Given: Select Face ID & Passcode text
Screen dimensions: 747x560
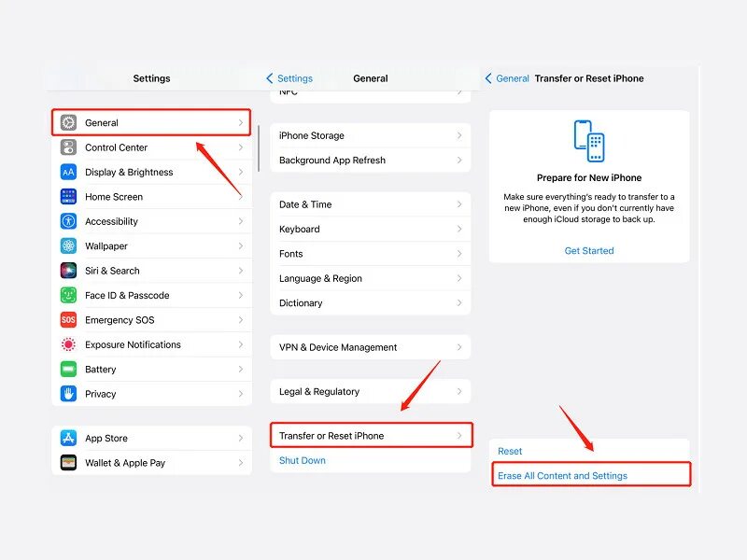Looking at the screenshot, I should tap(127, 295).
